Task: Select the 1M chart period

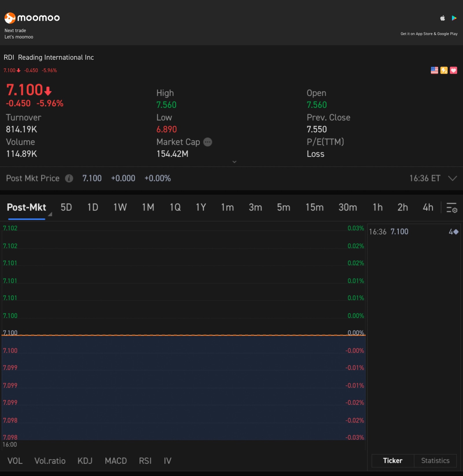Action: coord(148,207)
